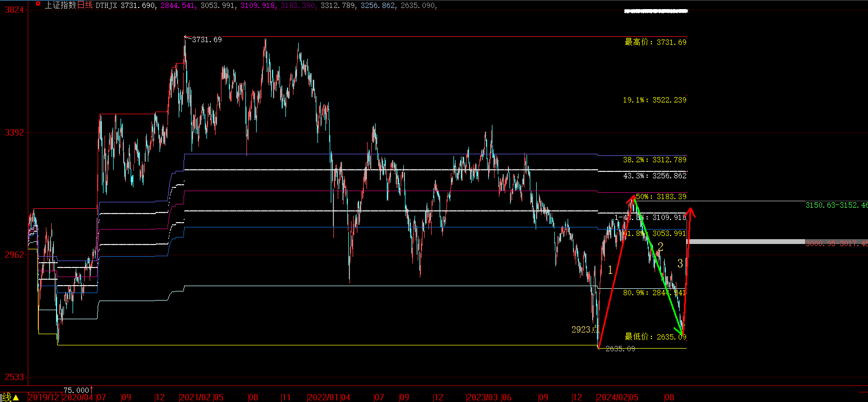Click the 75.000 value near the time axis

click(76, 390)
